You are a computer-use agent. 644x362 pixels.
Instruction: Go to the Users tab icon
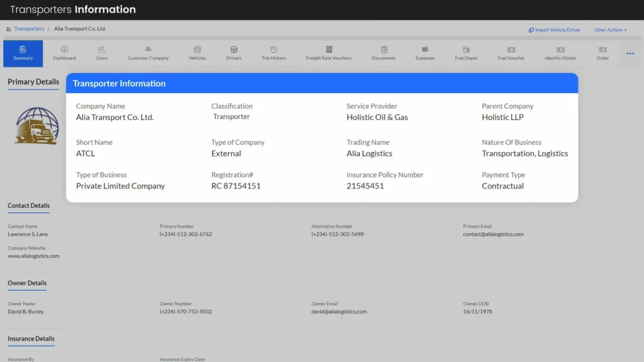(x=101, y=50)
